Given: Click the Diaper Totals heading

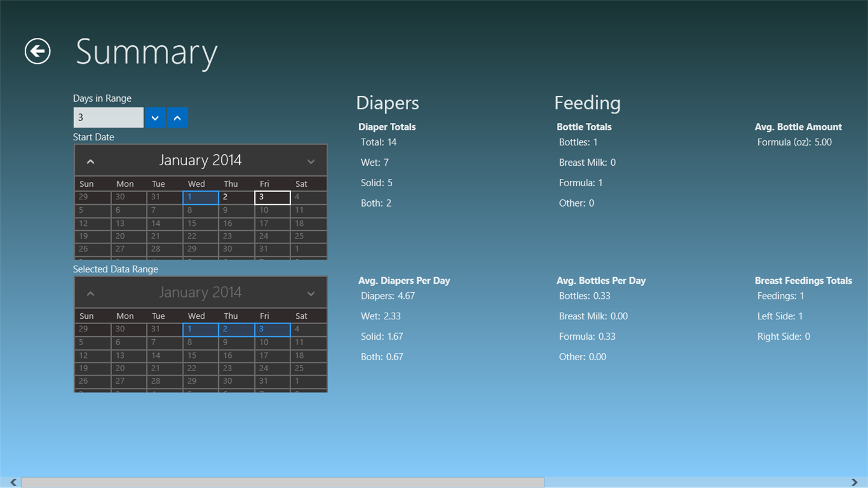Looking at the screenshot, I should coord(387,127).
